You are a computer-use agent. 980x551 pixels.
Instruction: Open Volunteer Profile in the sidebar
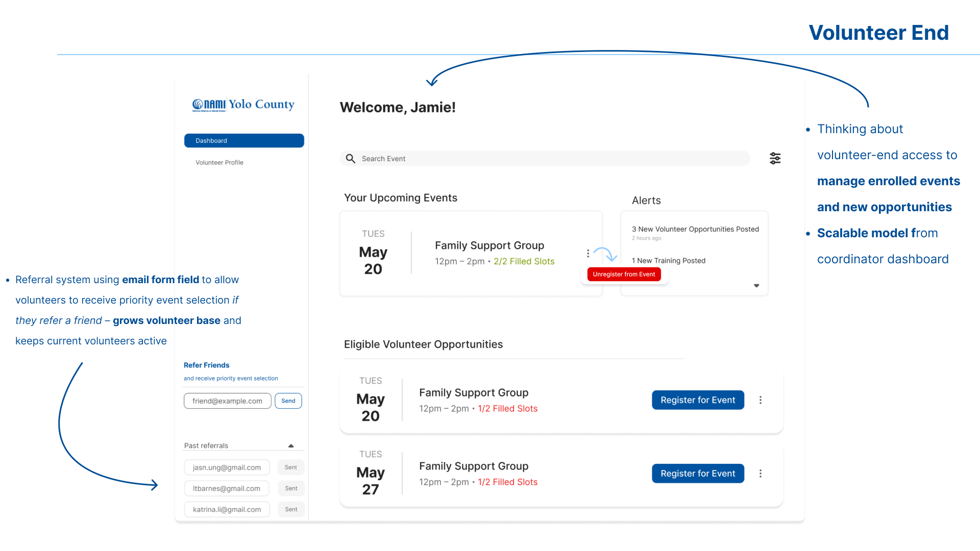pos(219,163)
